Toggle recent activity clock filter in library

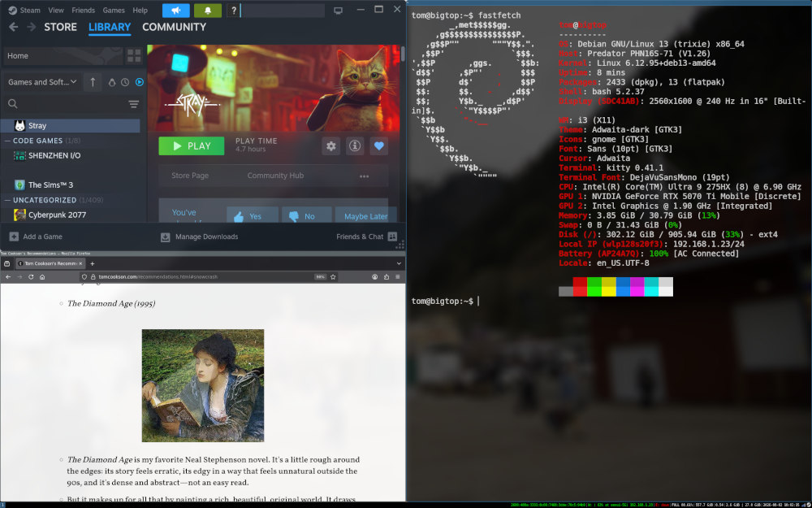tap(125, 82)
